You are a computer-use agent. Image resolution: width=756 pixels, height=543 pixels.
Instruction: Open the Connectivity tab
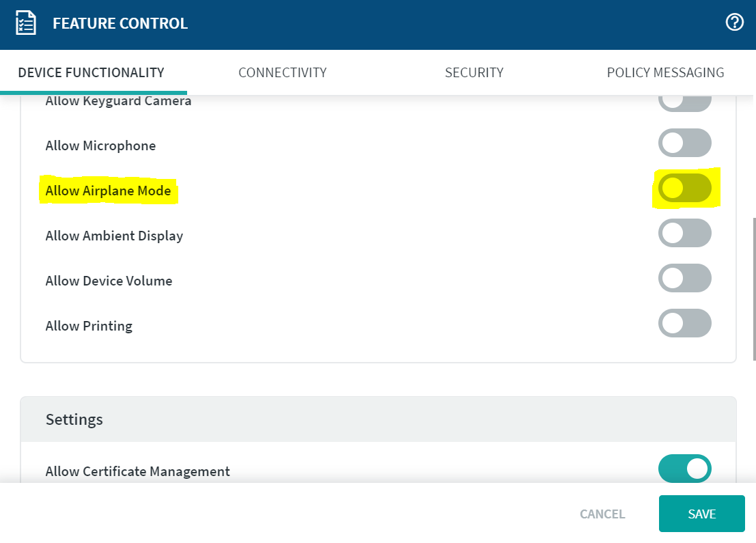point(282,72)
